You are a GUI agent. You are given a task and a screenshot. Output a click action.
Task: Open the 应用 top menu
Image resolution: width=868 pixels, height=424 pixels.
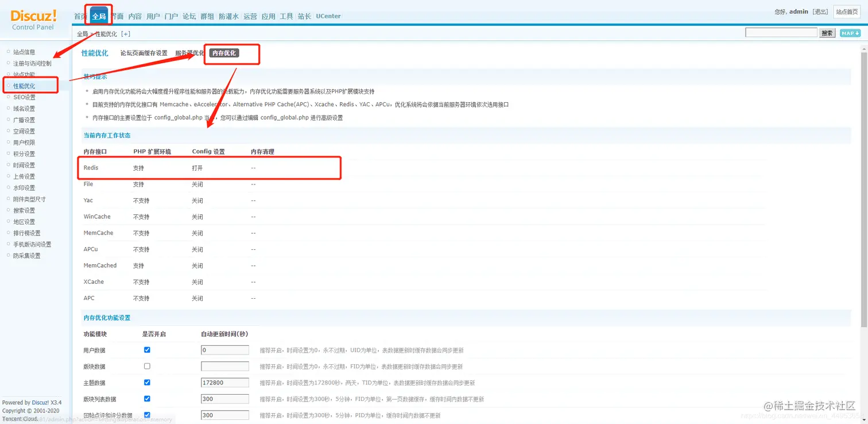click(268, 17)
